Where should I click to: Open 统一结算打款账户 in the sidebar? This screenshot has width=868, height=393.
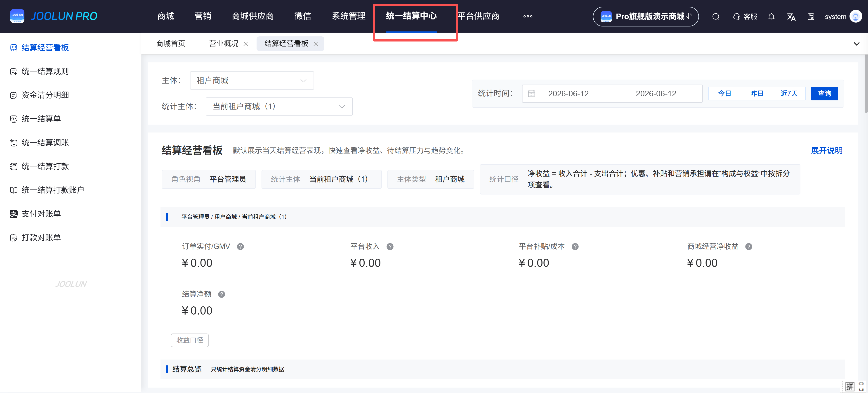[53, 190]
